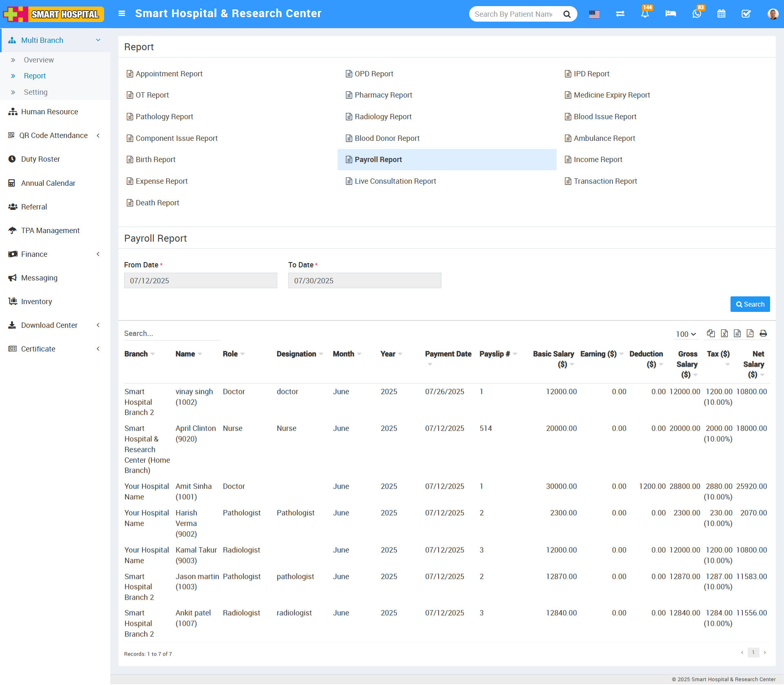Viewport: 784px width, 685px height.
Task: Open the US flag language selector
Action: point(594,14)
